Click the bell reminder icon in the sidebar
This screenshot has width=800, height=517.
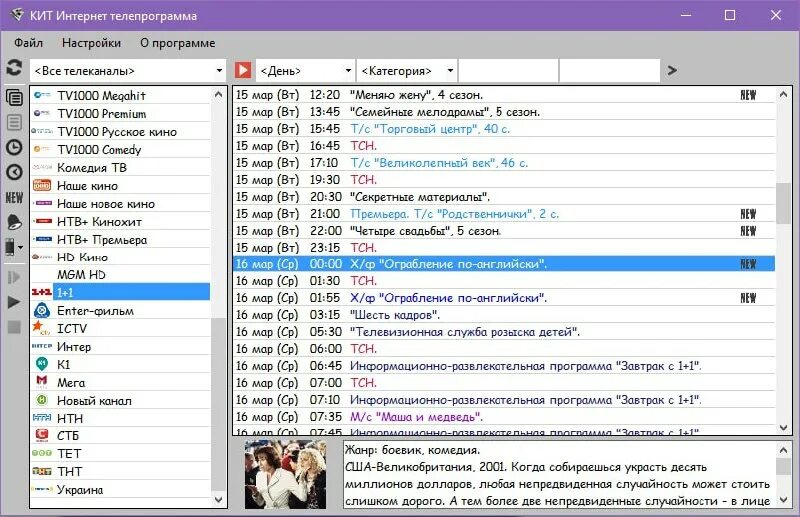pyautogui.click(x=14, y=222)
